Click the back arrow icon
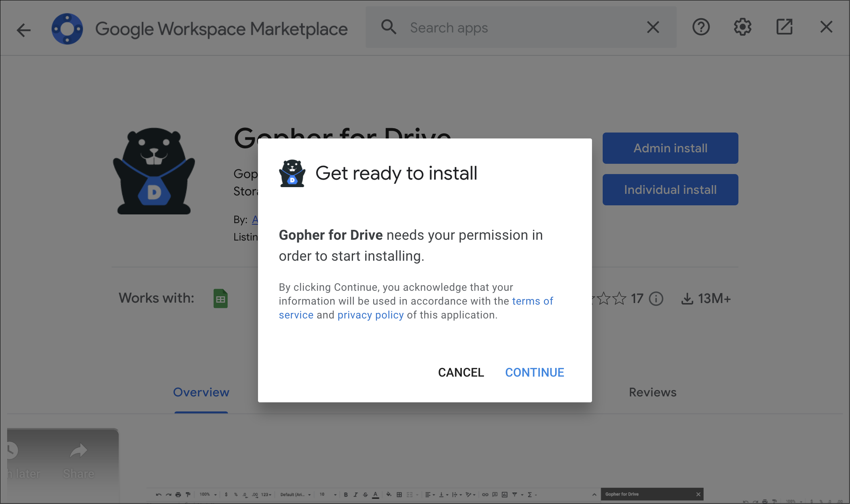 [23, 30]
